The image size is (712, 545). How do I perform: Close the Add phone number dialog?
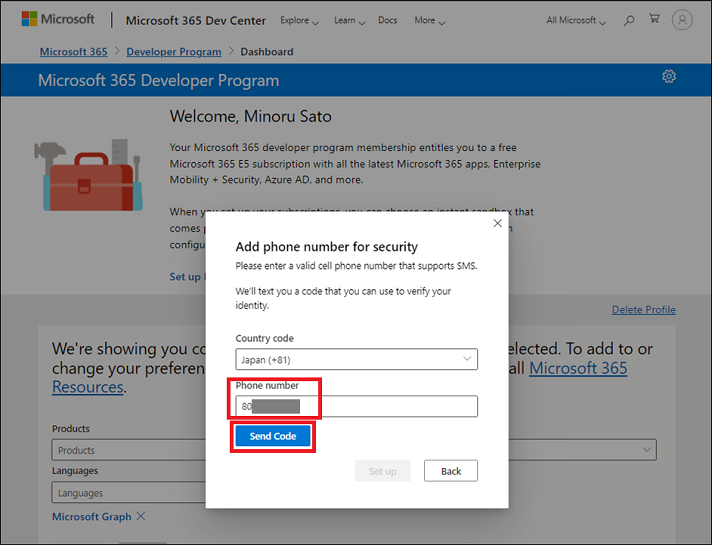pyautogui.click(x=498, y=223)
